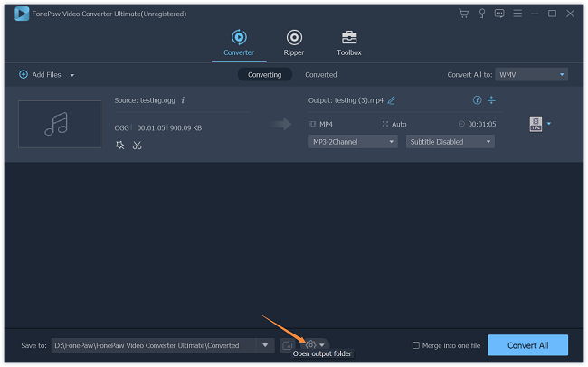Expand the Save to path dropdown arrow
The image size is (588, 367).
265,345
